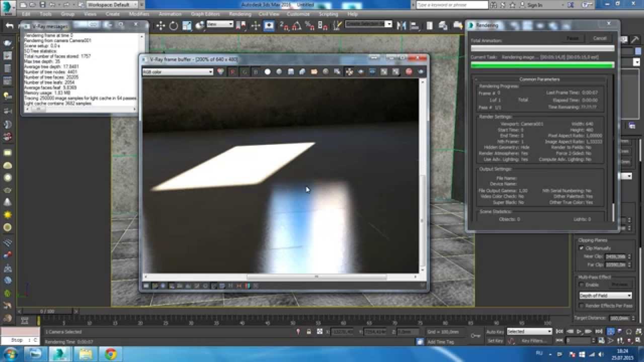Open the Key Filters dialog
The height and width of the screenshot is (362, 644).
click(533, 341)
